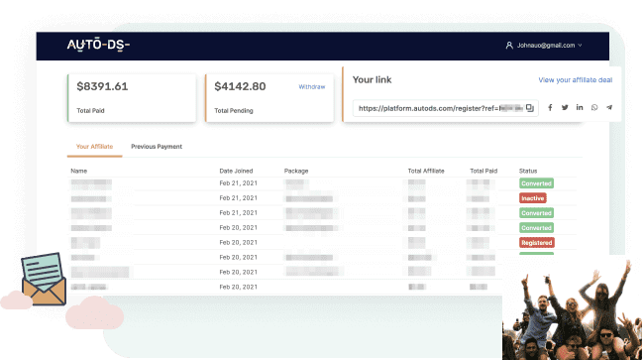Click the red Registered status badge

[x=537, y=242]
